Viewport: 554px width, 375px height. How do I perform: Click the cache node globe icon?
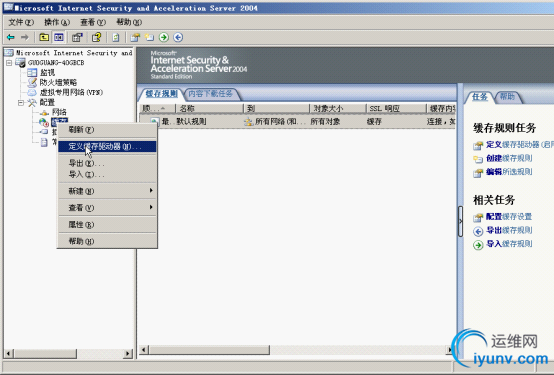point(44,122)
